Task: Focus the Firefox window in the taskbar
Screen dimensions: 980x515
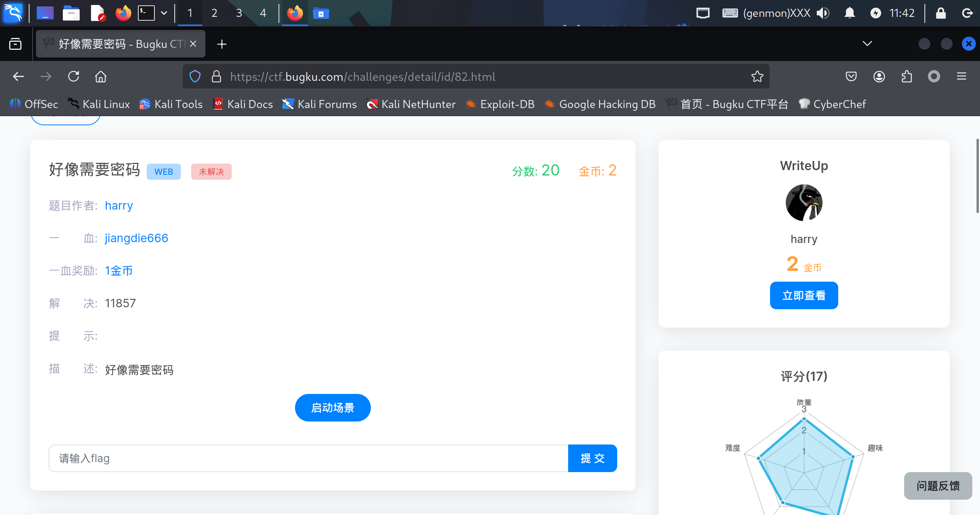Action: (x=295, y=13)
